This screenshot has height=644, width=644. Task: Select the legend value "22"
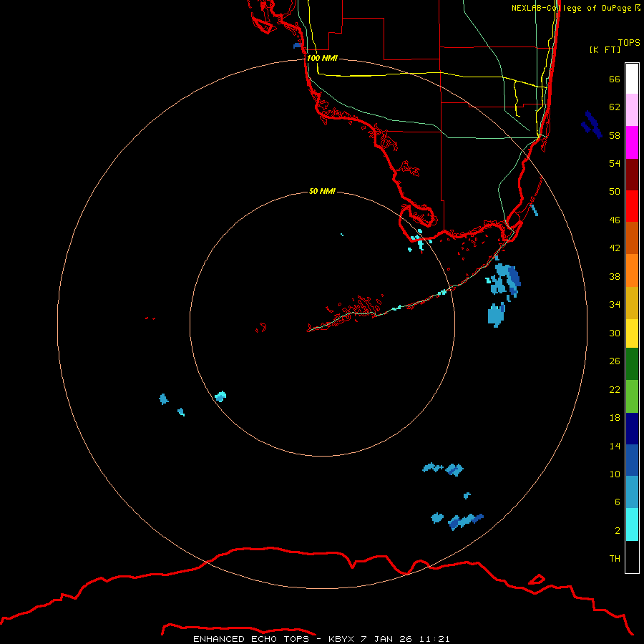615,389
